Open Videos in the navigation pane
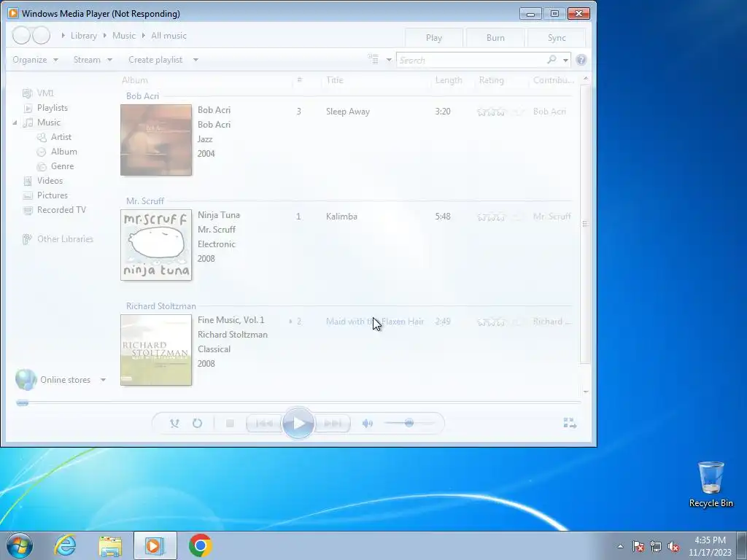 pyautogui.click(x=50, y=181)
